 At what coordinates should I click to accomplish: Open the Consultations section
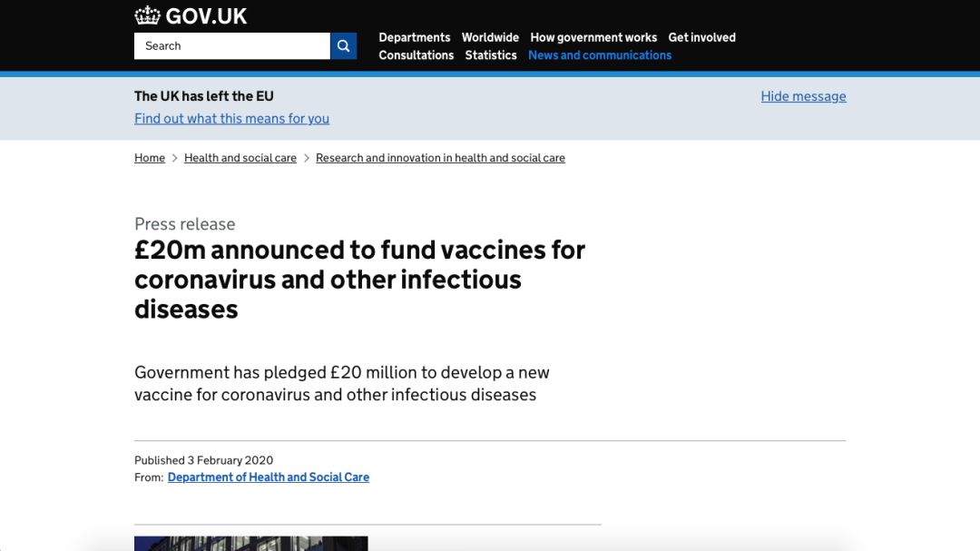coord(416,55)
